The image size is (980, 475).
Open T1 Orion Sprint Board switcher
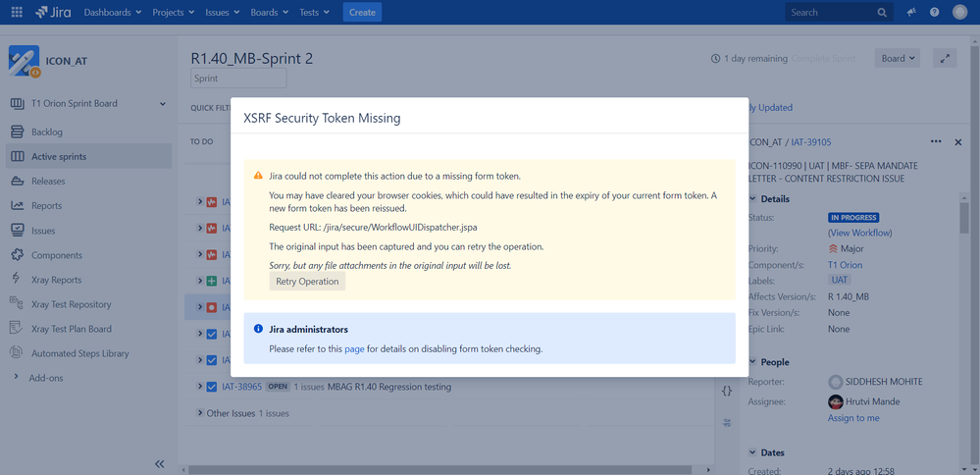tap(88, 103)
